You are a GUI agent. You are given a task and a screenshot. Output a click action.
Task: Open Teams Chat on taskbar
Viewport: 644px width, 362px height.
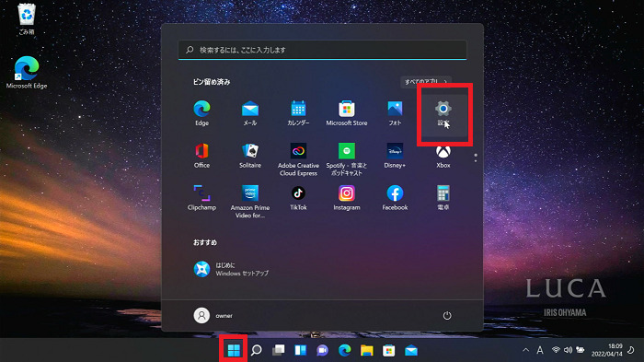(322, 350)
